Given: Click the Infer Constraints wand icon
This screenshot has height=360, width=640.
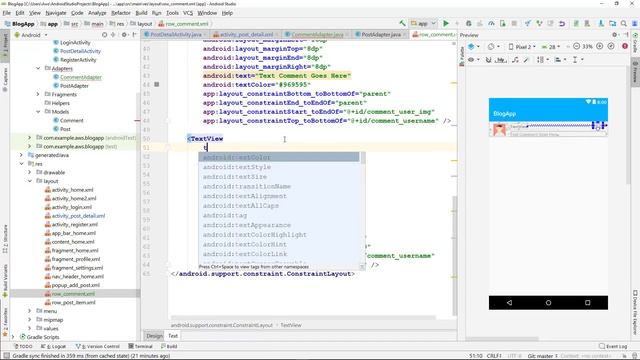Looking at the screenshot, I should [x=527, y=60].
